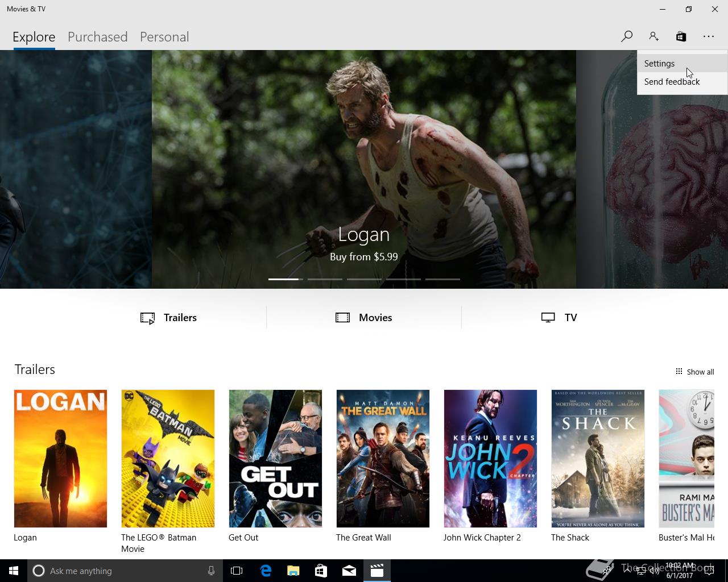The image size is (728, 582).
Task: Choose Send feedback in the menu
Action: pyautogui.click(x=682, y=82)
